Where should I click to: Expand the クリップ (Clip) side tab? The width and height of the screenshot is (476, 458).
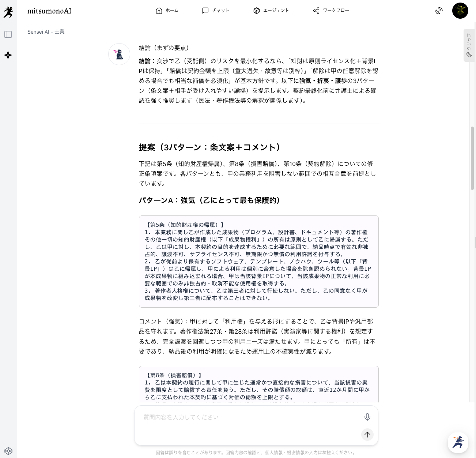coord(469,45)
